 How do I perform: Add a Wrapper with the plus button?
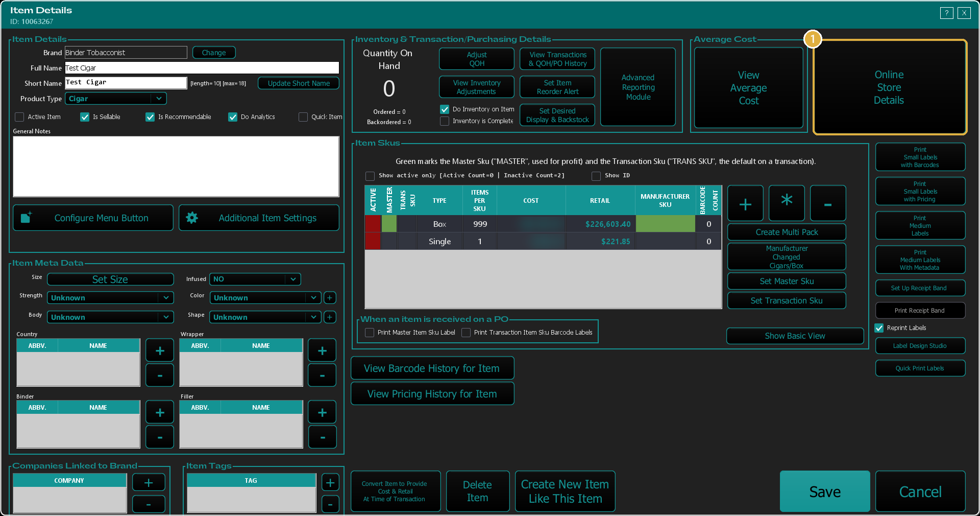322,350
